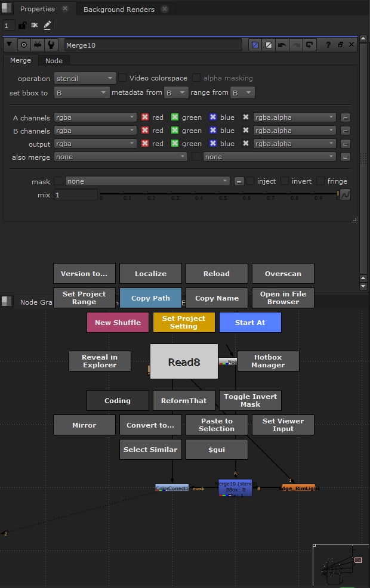Screen dimensions: 370x588
Task: Open the Background Renders tab
Action: coord(119,10)
